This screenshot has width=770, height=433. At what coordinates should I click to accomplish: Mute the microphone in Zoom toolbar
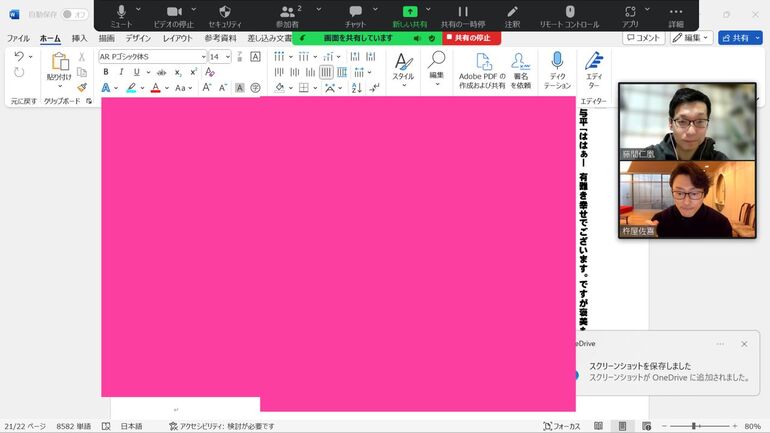[x=121, y=12]
